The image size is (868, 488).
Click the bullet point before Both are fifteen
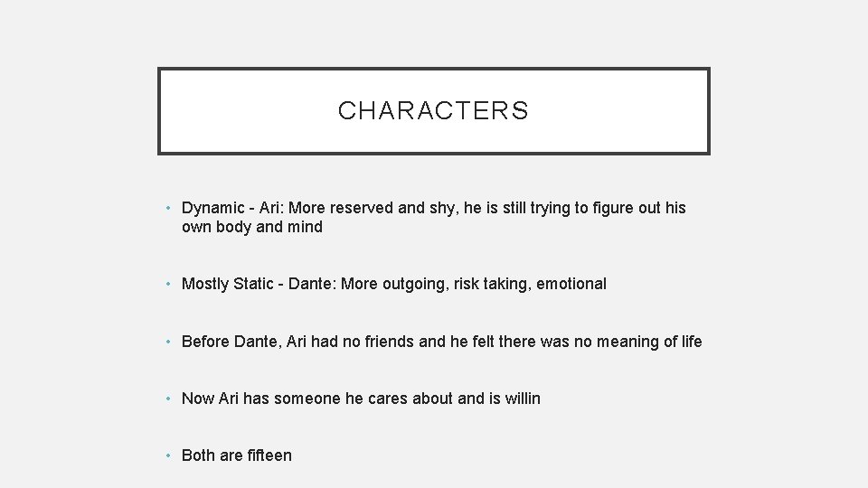[168, 455]
